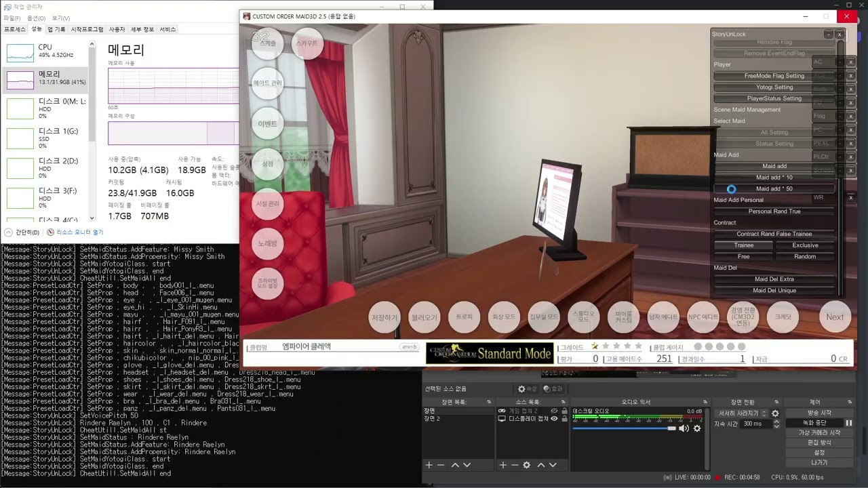Click 녹화 중단 button in OBS
The width and height of the screenshot is (868, 488).
pyautogui.click(x=814, y=423)
